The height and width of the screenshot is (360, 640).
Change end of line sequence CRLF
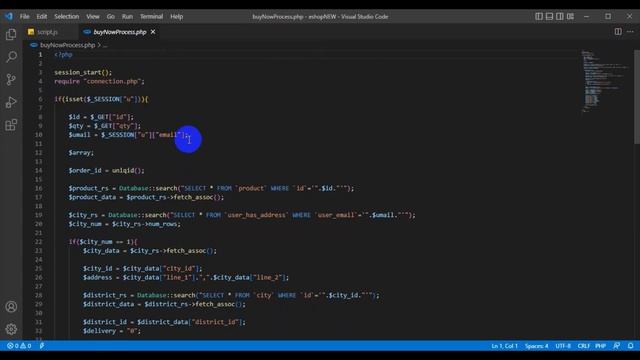pos(583,346)
